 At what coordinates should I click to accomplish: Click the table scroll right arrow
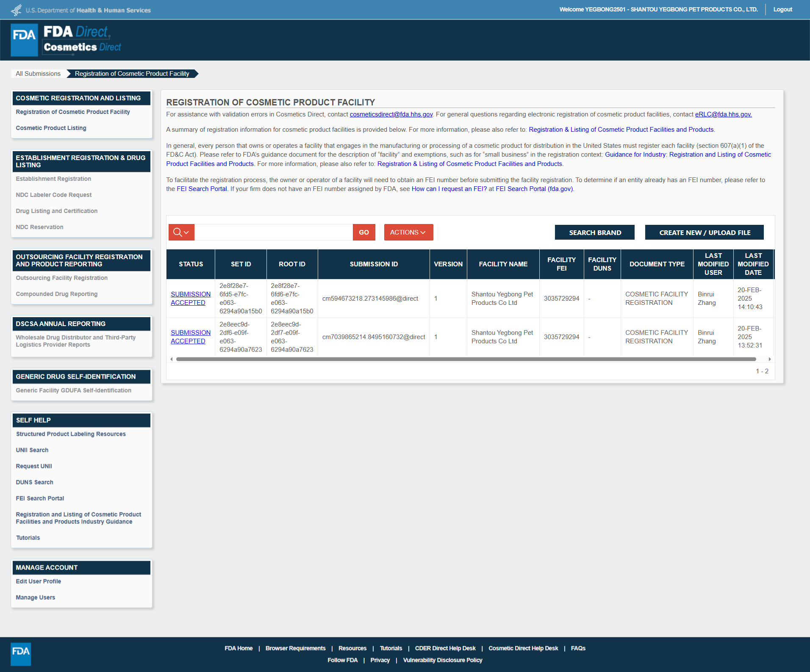770,359
